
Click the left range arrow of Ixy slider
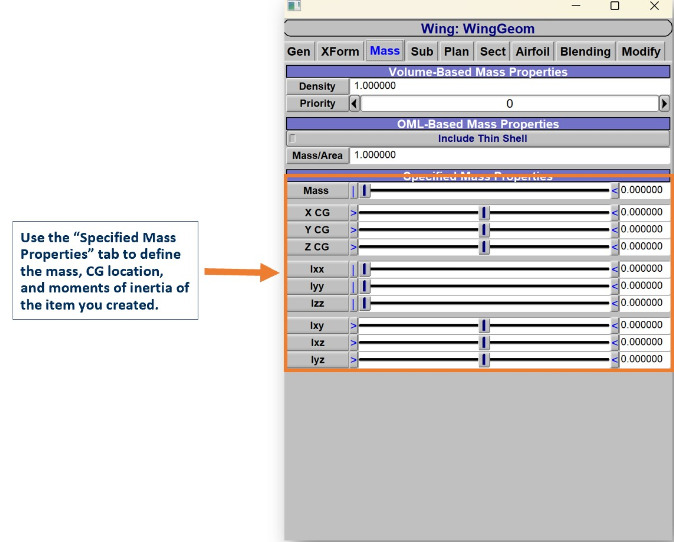tap(353, 326)
